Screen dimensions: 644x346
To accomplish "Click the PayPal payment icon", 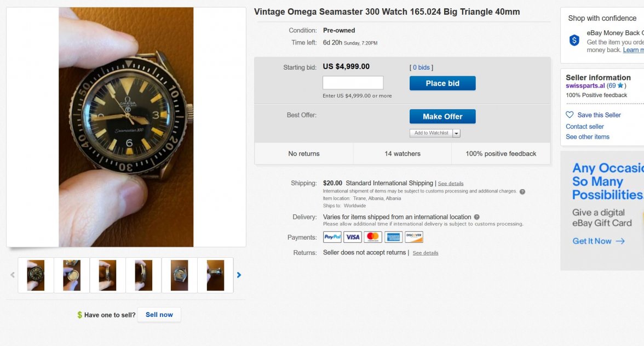I will 332,237.
